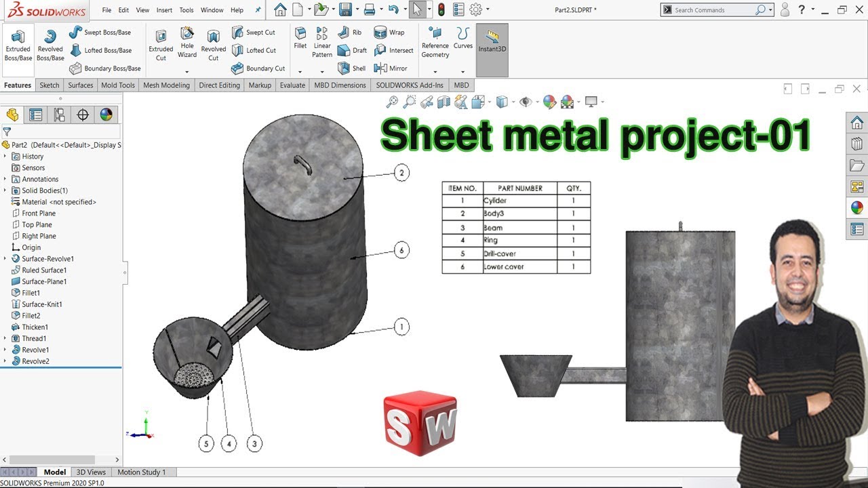Select the Lofted Cut feature

tap(254, 50)
